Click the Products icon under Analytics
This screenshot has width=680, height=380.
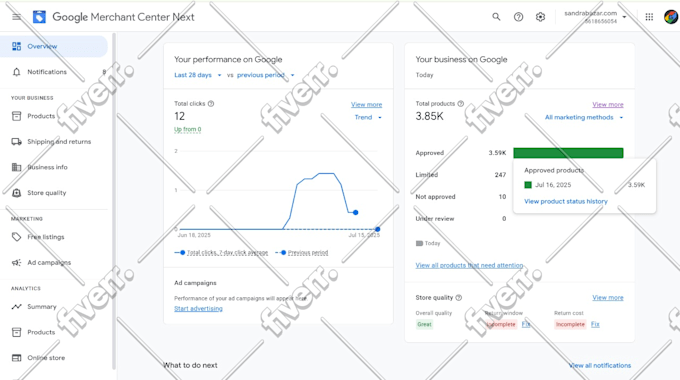(x=16, y=332)
